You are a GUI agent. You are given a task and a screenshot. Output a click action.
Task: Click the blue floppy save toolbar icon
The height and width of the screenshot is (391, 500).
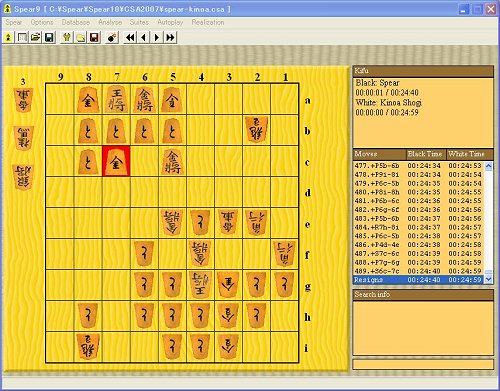click(49, 37)
